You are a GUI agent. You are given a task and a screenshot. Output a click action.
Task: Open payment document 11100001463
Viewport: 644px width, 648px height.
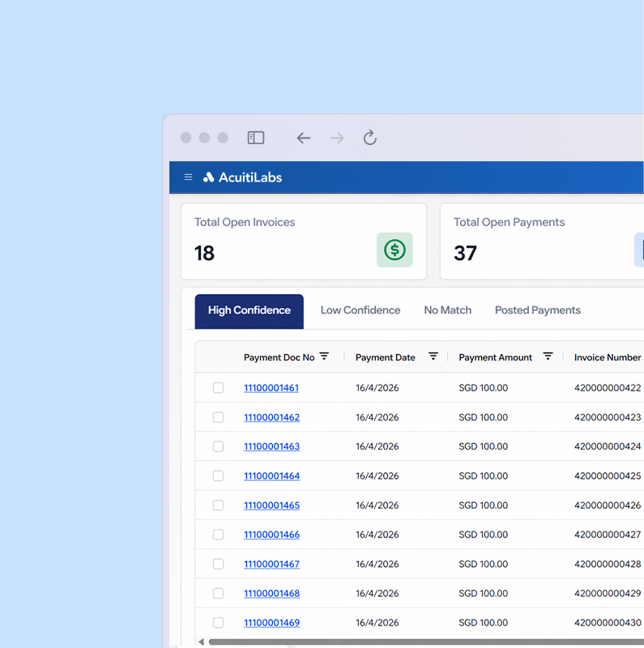(x=271, y=446)
